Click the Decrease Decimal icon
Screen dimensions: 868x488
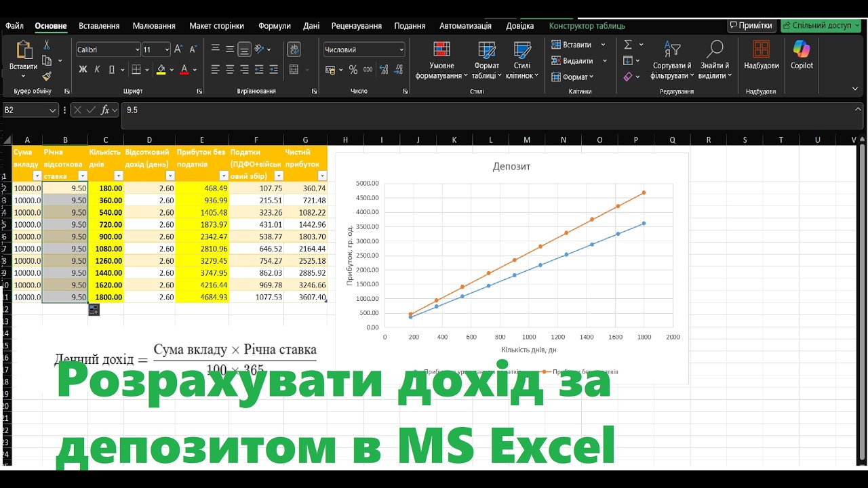397,69
